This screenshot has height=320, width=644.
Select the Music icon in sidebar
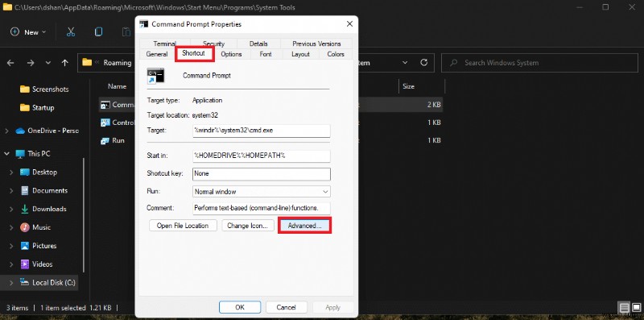25,227
